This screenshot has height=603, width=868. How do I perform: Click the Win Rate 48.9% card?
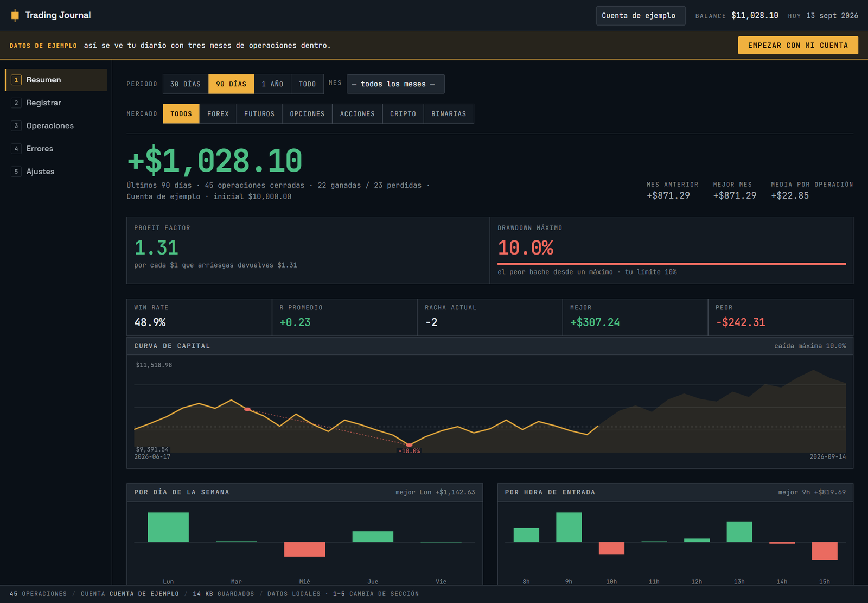coord(199,318)
